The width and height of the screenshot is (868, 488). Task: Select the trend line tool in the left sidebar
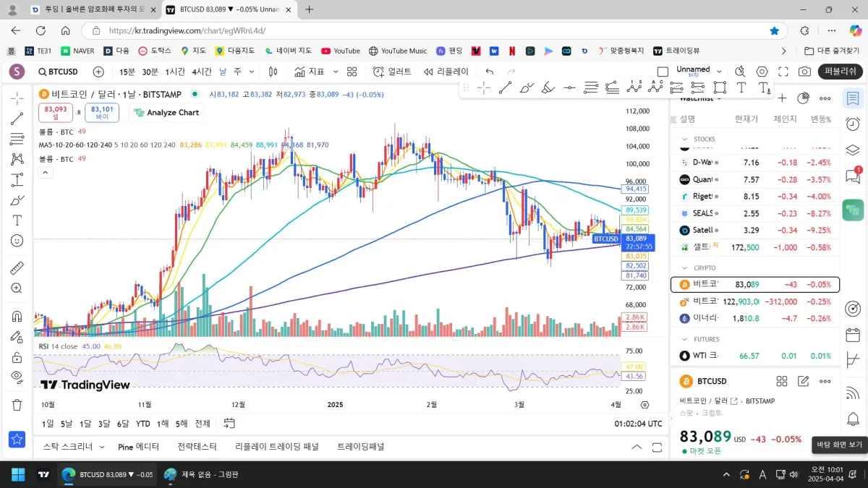coord(17,119)
